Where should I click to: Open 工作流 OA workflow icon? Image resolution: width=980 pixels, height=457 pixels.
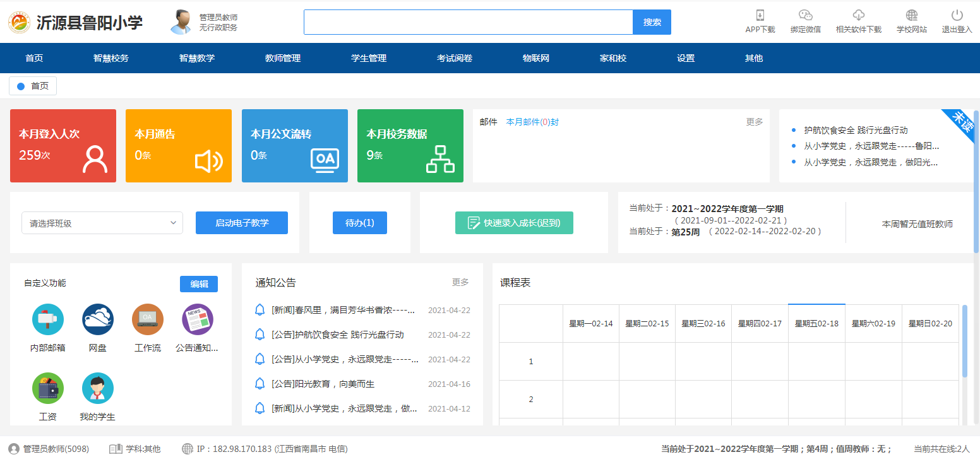click(x=148, y=320)
